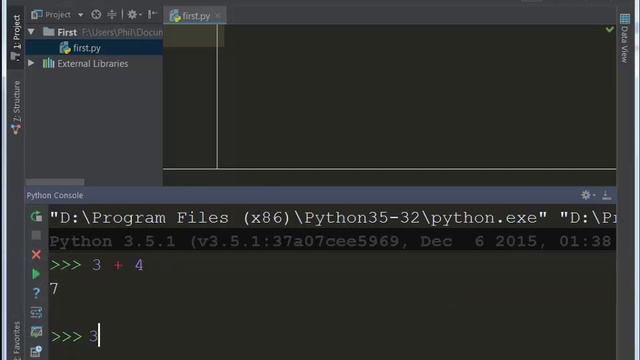Open the Favorites side tab
Viewport: 640px width, 360px height.
click(16, 340)
